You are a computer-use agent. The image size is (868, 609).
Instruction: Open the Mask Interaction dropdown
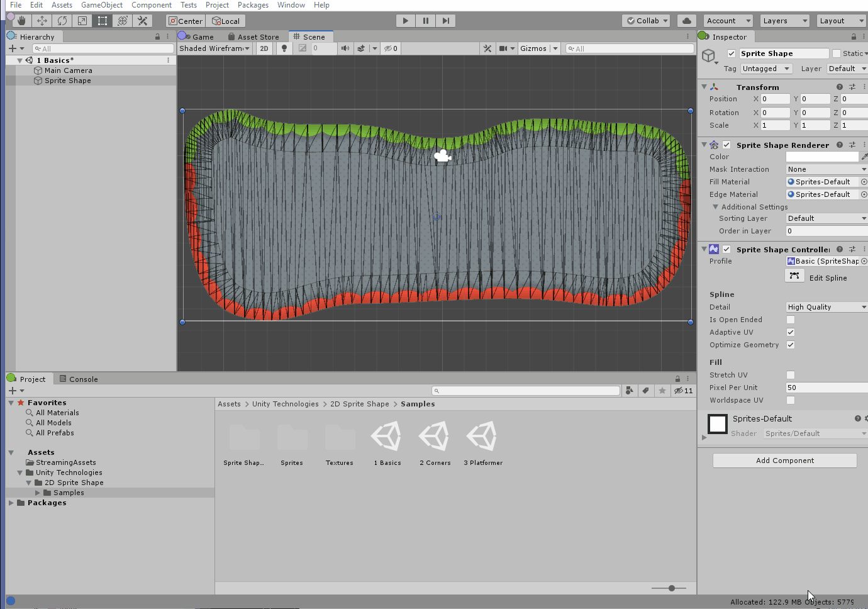tap(826, 169)
